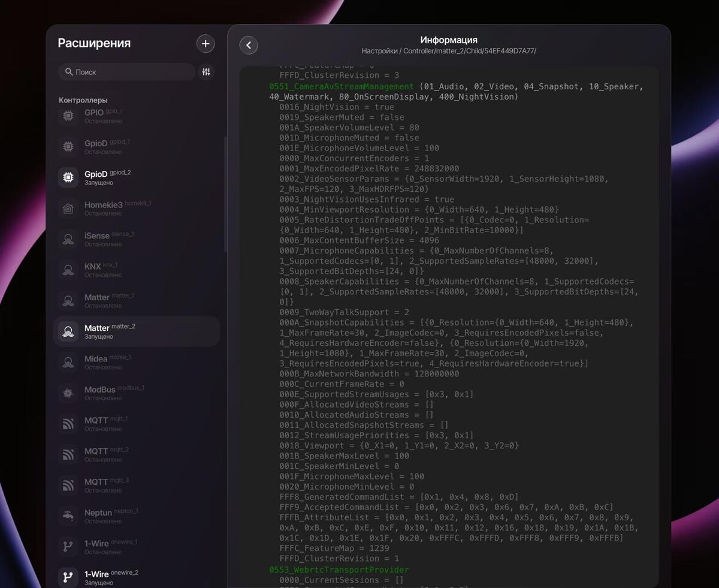Open the Neptun neptun_1 controller
719x588 pixels.
point(137,516)
